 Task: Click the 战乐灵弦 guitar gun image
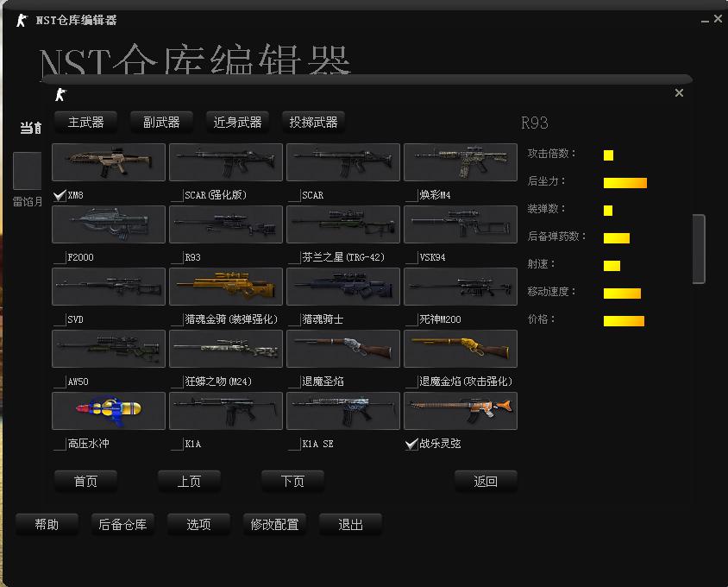(461, 411)
